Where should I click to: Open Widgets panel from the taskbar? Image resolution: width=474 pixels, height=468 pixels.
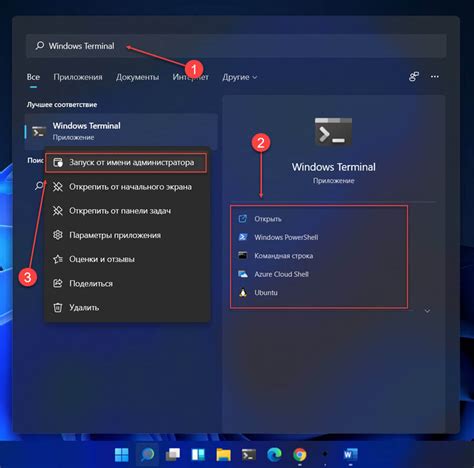[x=198, y=454]
